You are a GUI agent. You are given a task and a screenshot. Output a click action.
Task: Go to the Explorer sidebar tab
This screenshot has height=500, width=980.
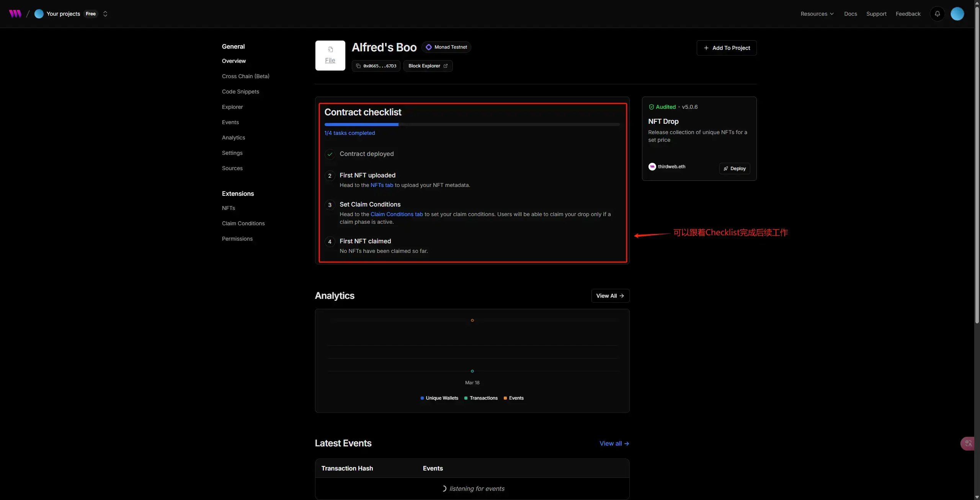(232, 107)
